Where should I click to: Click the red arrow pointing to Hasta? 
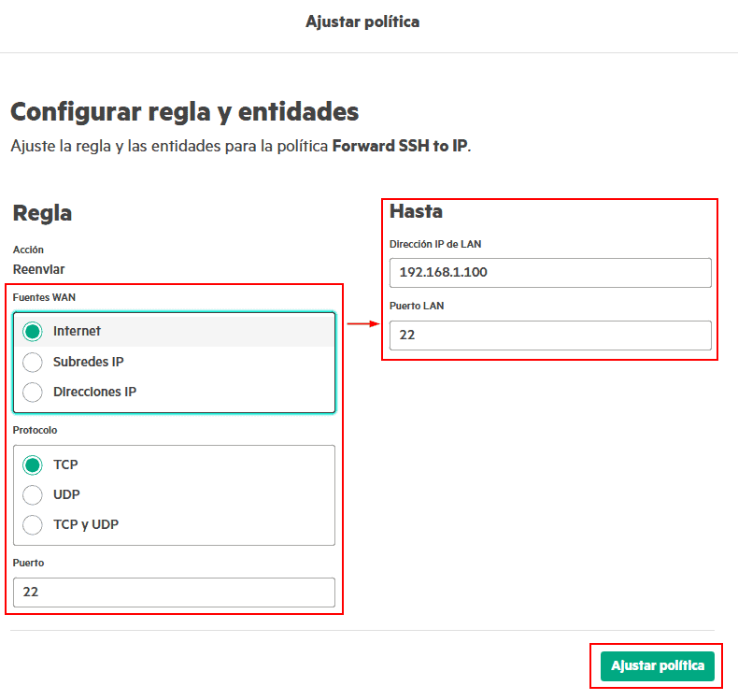tap(363, 324)
